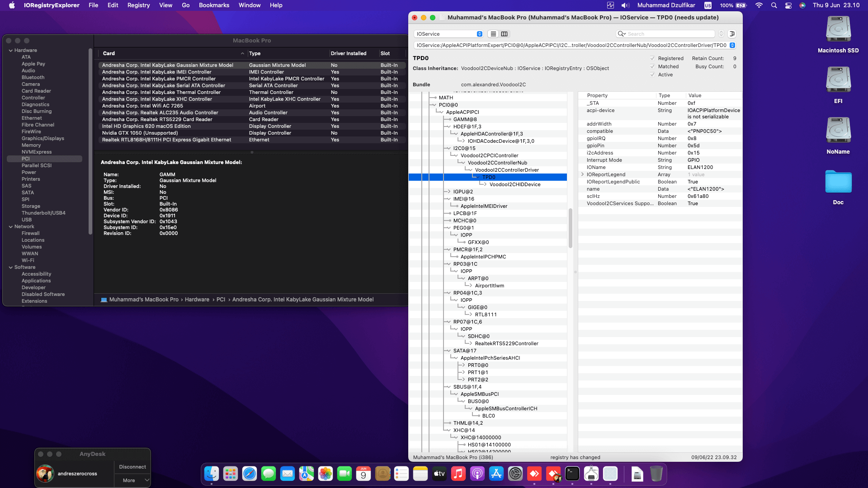This screenshot has height=488, width=868.
Task: Open Launchpad from the Dock
Action: pyautogui.click(x=231, y=474)
